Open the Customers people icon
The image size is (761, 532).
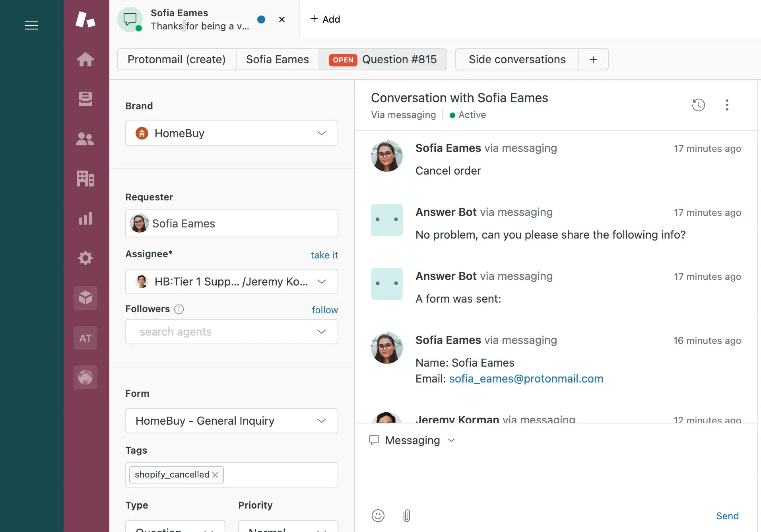point(85,139)
